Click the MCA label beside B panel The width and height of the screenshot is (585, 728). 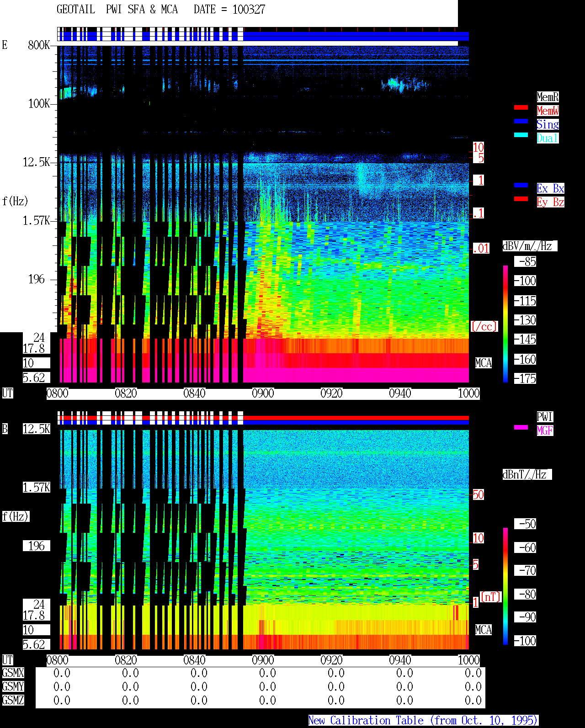(484, 630)
